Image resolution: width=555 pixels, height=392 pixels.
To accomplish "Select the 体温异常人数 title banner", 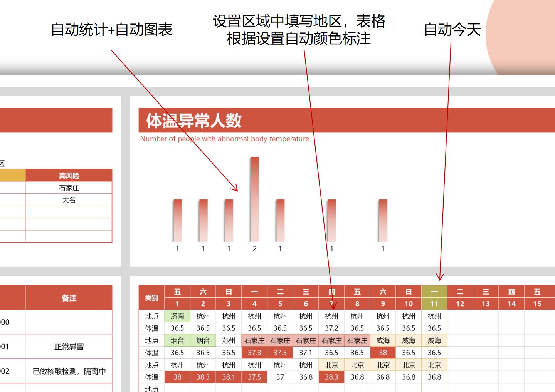I will pyautogui.click(x=346, y=120).
